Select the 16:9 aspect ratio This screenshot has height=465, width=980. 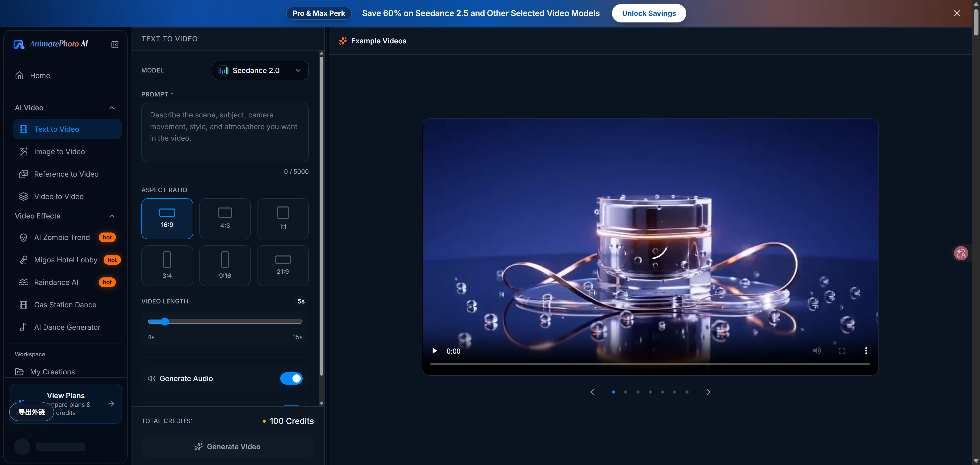point(167,219)
